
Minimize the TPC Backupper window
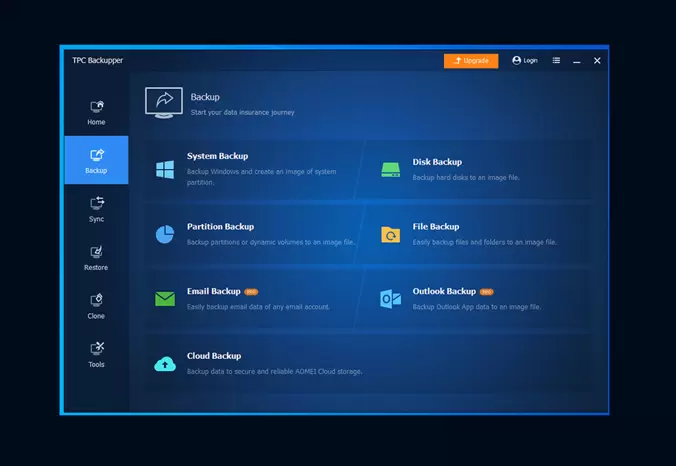577,61
